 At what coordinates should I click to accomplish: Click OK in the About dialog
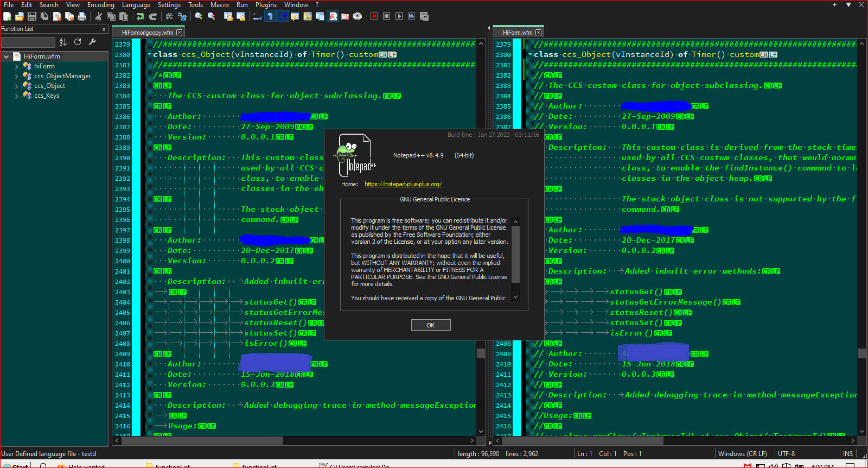(431, 325)
